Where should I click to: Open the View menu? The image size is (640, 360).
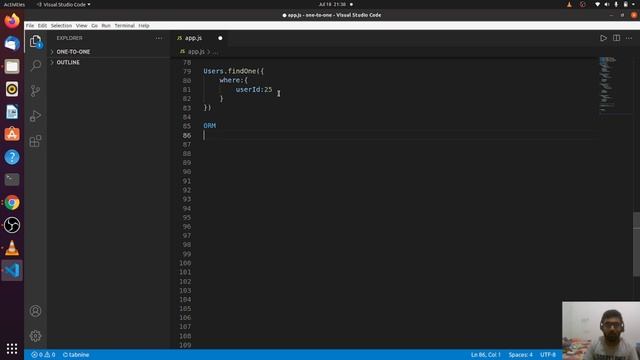click(82, 25)
